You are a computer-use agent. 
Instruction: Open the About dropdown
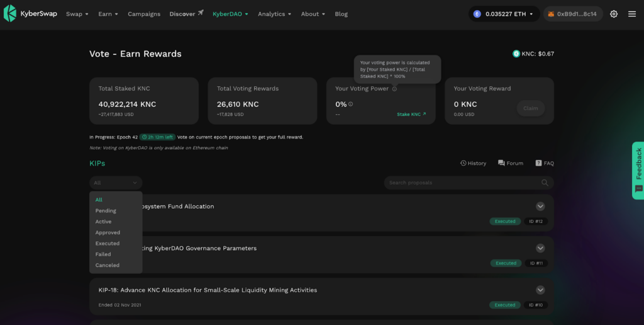pyautogui.click(x=313, y=14)
